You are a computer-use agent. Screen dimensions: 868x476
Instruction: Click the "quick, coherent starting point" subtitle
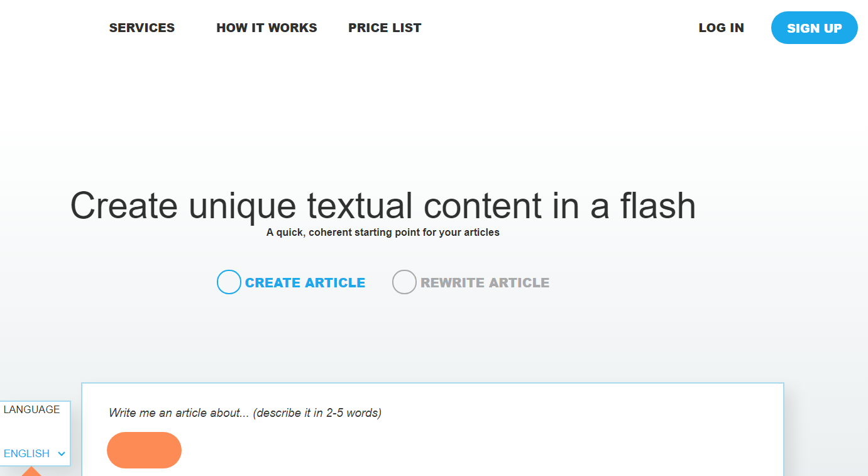(383, 233)
